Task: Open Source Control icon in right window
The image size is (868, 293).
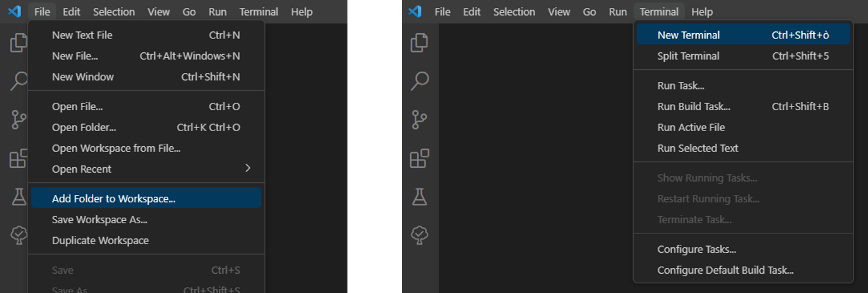Action: click(x=419, y=119)
